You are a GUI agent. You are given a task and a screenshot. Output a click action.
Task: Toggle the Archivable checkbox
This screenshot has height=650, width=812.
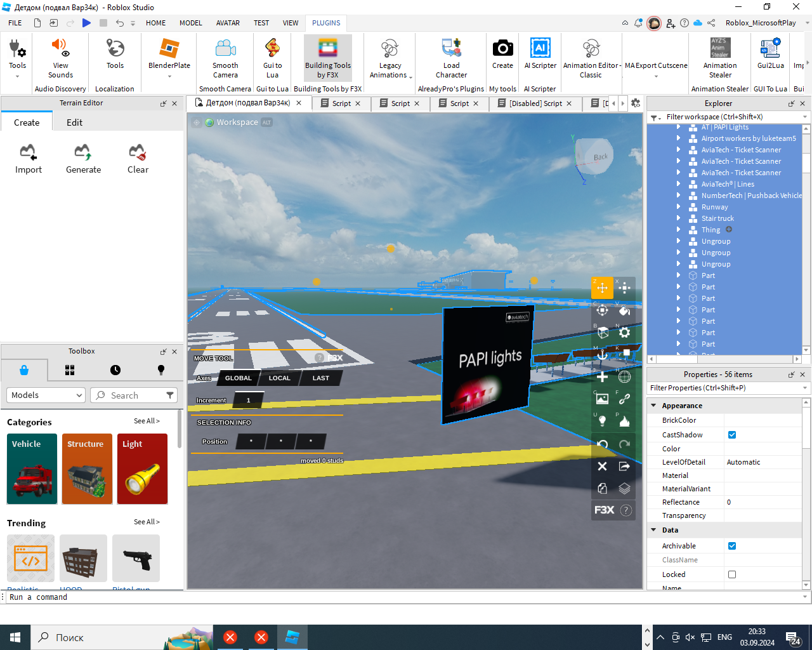point(732,546)
